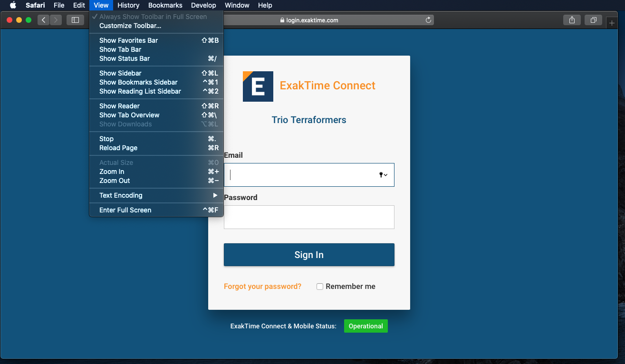
Task: Select Show Reader
Action: pos(156,106)
